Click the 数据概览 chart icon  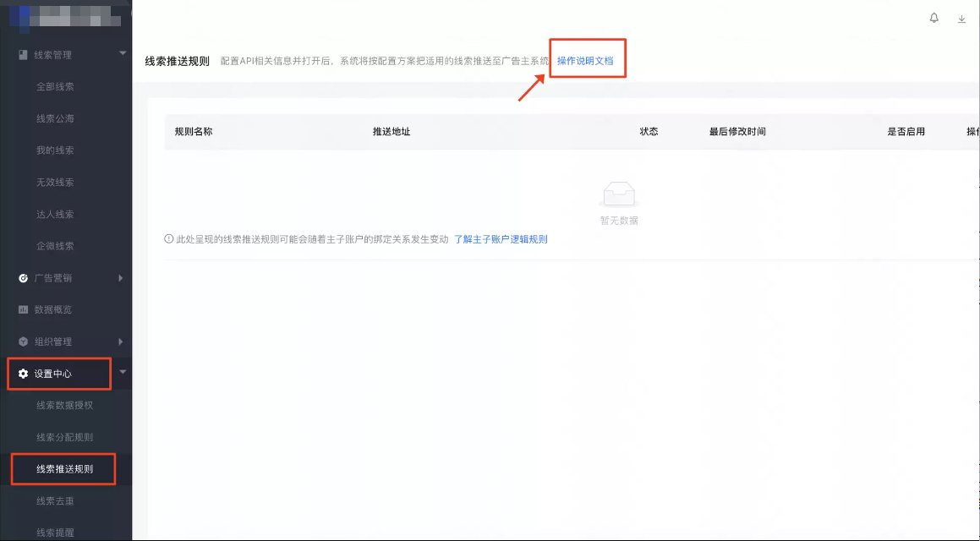point(23,309)
